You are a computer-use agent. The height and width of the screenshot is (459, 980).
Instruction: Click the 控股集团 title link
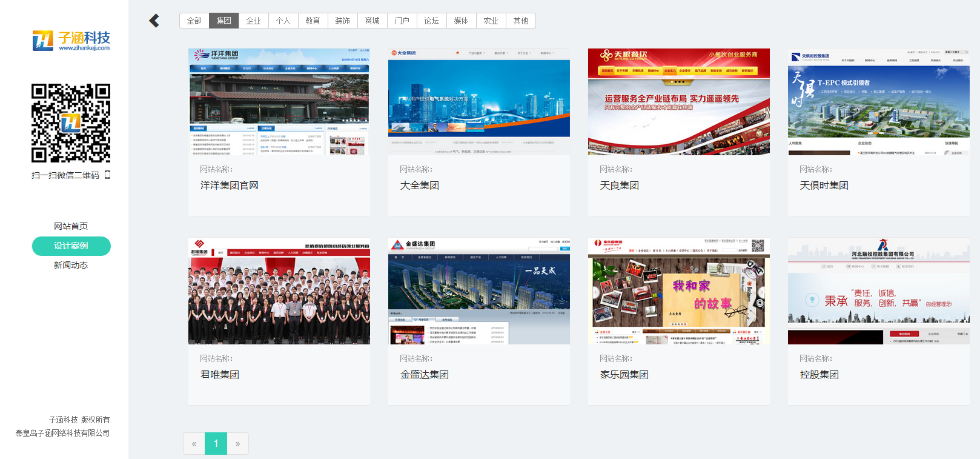pyautogui.click(x=819, y=375)
